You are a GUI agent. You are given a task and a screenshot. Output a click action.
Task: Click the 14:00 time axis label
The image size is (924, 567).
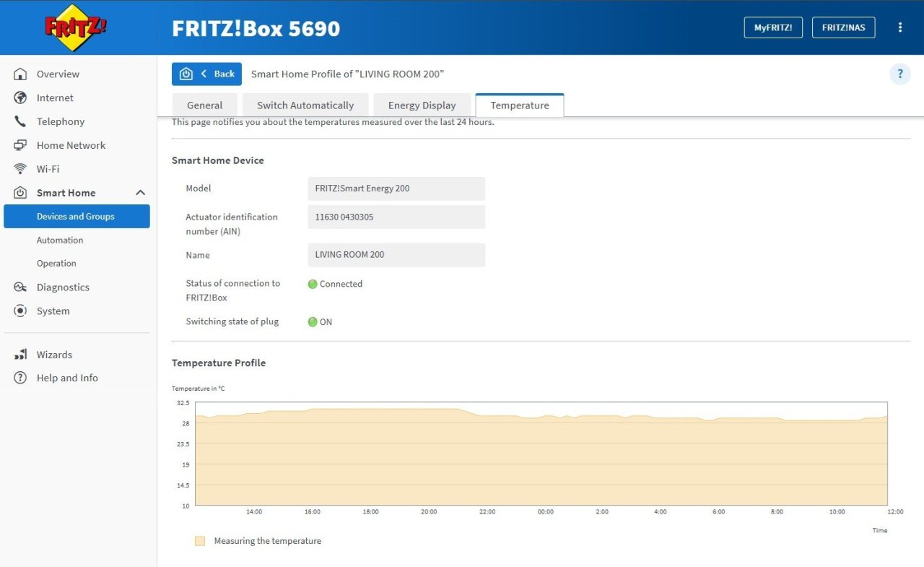(254, 512)
